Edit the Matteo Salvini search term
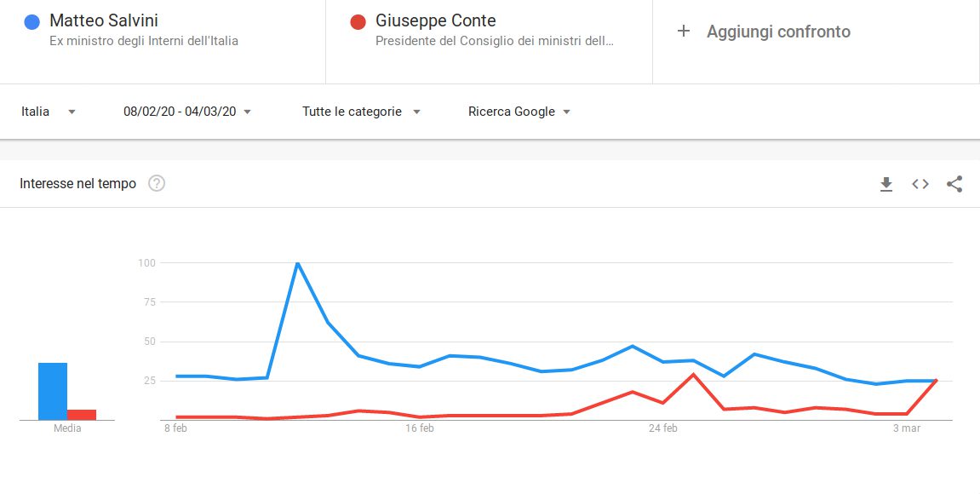 pyautogui.click(x=104, y=21)
